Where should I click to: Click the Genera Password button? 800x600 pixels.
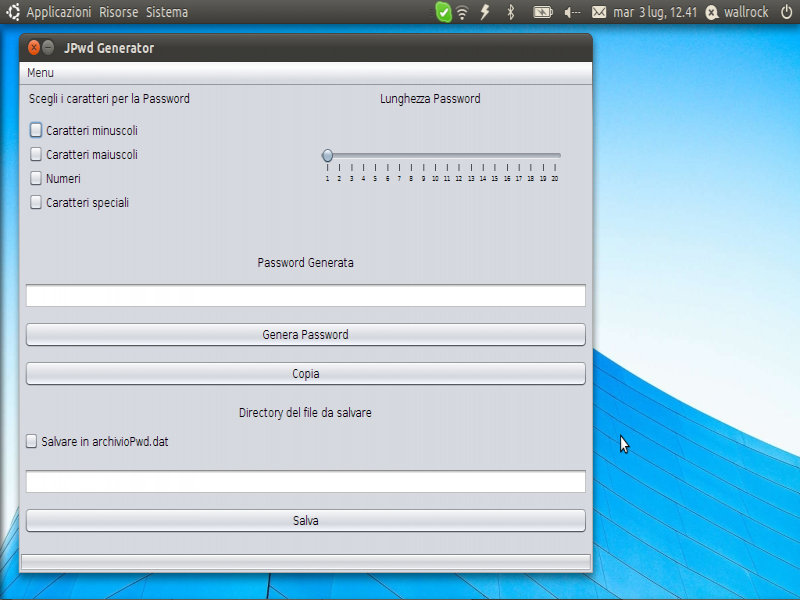coord(306,335)
